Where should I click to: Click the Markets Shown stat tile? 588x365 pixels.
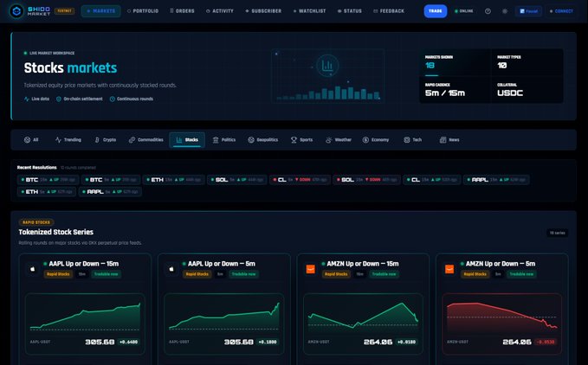tap(455, 62)
